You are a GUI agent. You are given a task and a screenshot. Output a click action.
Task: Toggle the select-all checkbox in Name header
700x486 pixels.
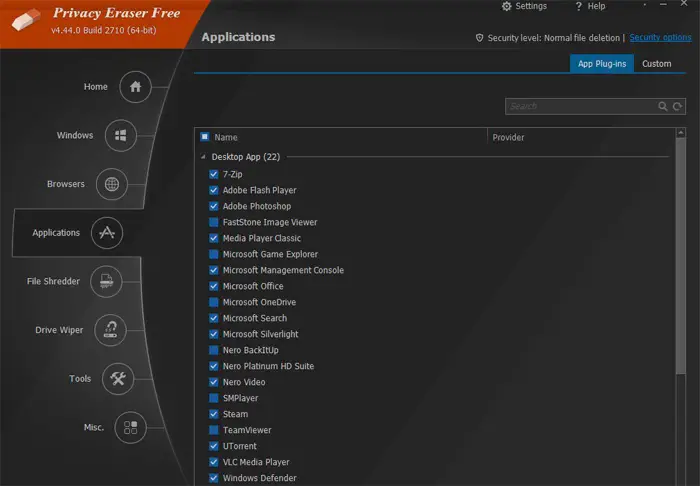[x=204, y=137]
